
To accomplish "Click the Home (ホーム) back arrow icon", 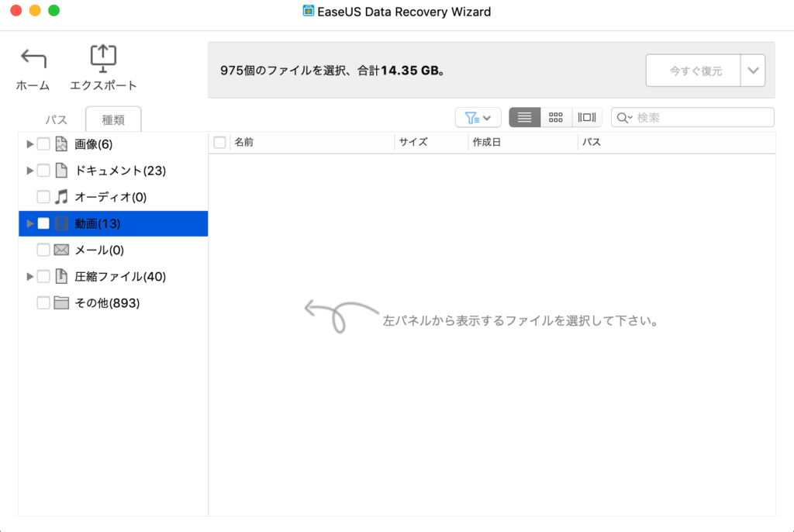I will [33, 59].
